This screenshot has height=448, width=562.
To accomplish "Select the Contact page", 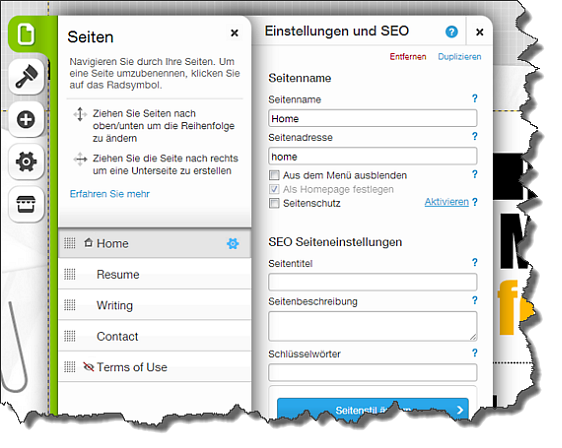I will (x=155, y=336).
